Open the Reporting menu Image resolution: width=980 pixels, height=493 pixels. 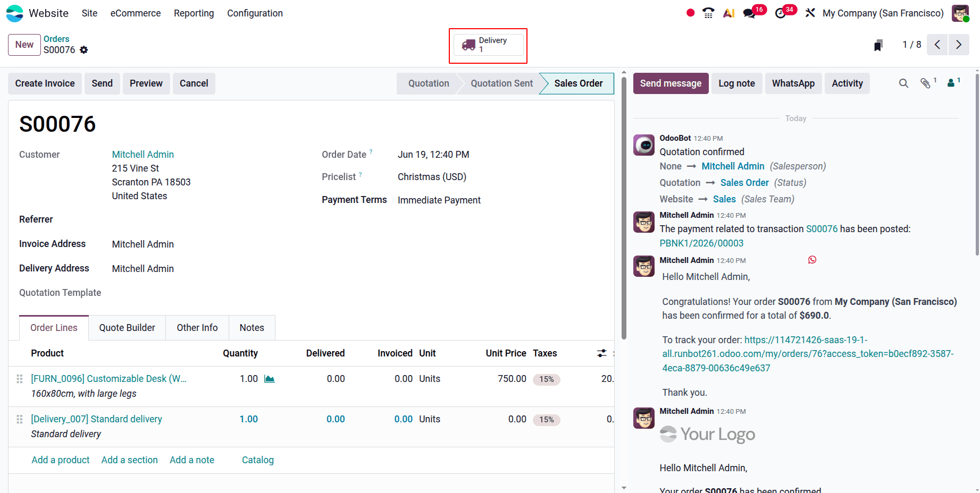[x=194, y=13]
